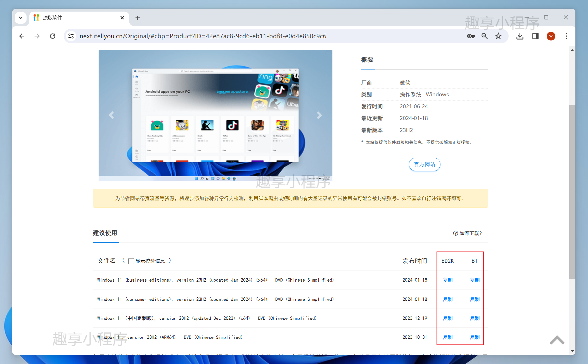Click the zoom magnifier icon
The width and height of the screenshot is (588, 364).
(485, 36)
